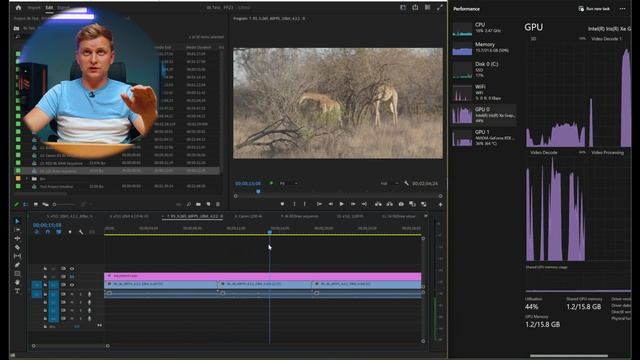Select the Hand tool
This screenshot has height=360, width=640.
click(17, 282)
